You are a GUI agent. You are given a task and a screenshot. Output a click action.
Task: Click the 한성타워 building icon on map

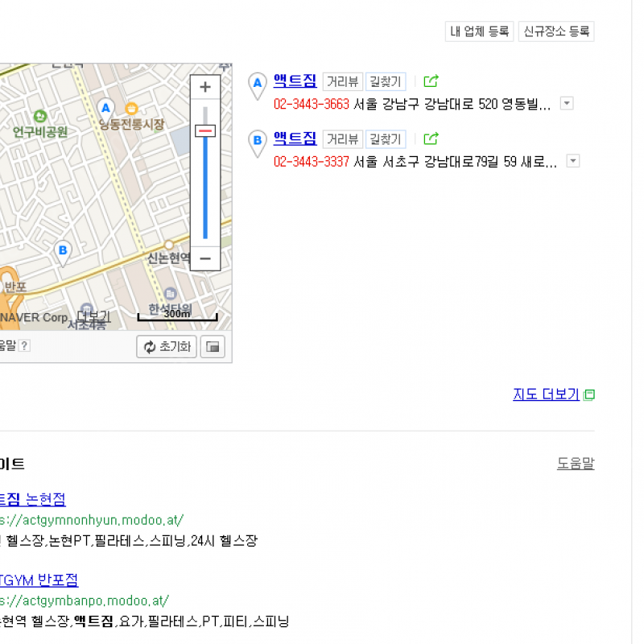170,294
